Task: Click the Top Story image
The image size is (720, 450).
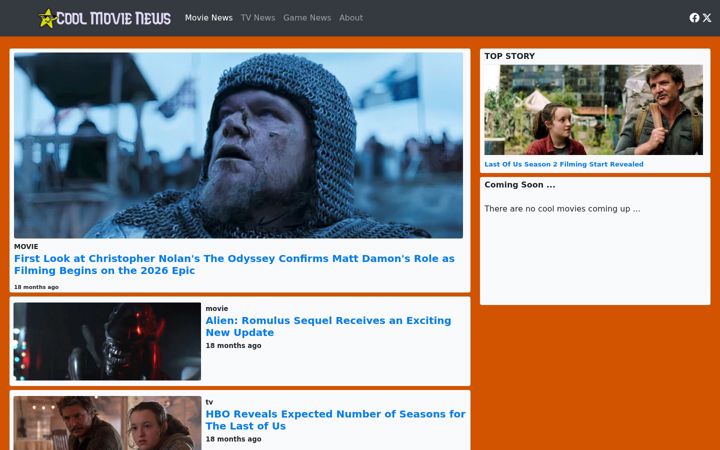Action: coord(593,110)
